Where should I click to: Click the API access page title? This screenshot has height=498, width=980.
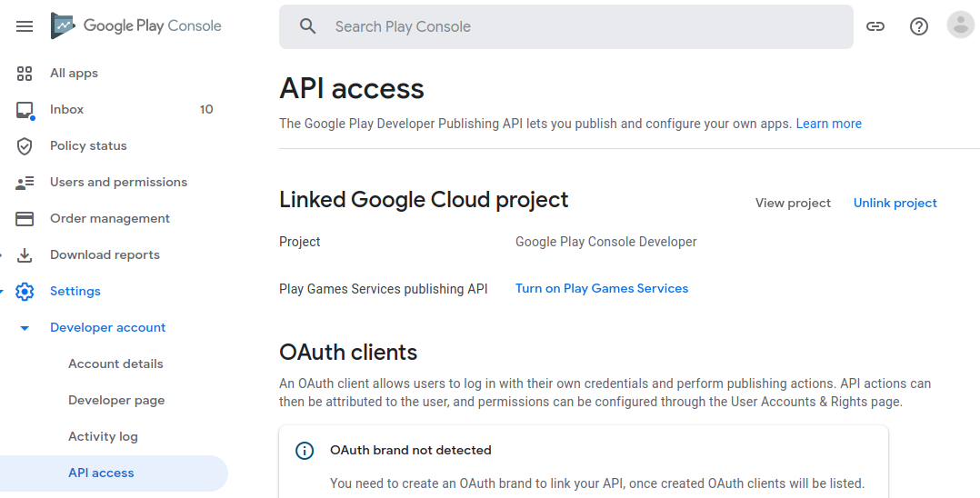352,89
